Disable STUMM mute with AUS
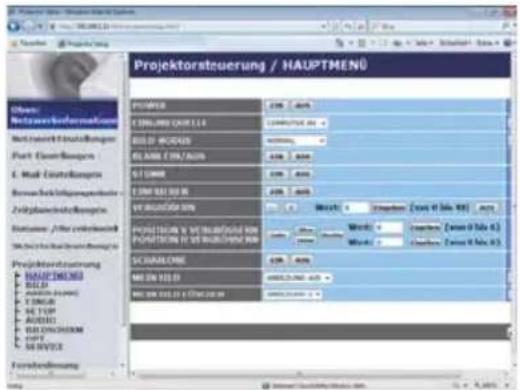The image size is (520, 390). [x=302, y=174]
